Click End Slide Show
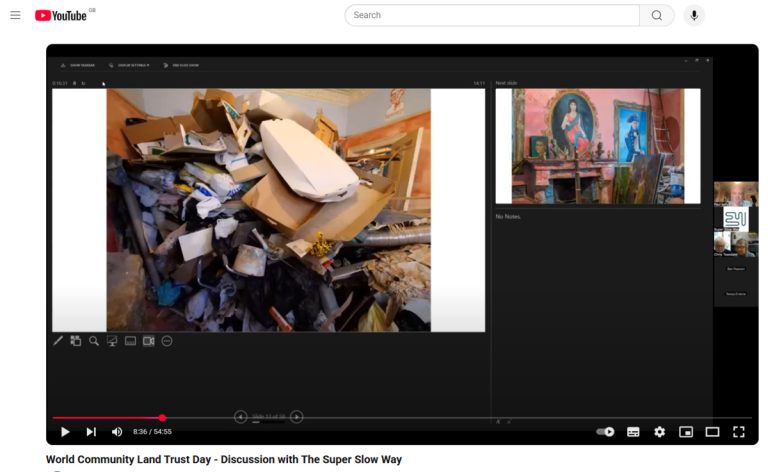 [x=181, y=65]
